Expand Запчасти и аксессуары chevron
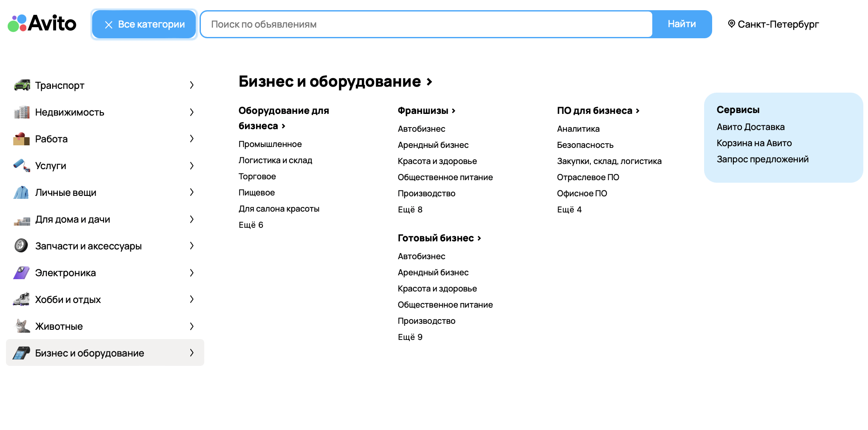Viewport: 868px width, 430px height. [192, 246]
